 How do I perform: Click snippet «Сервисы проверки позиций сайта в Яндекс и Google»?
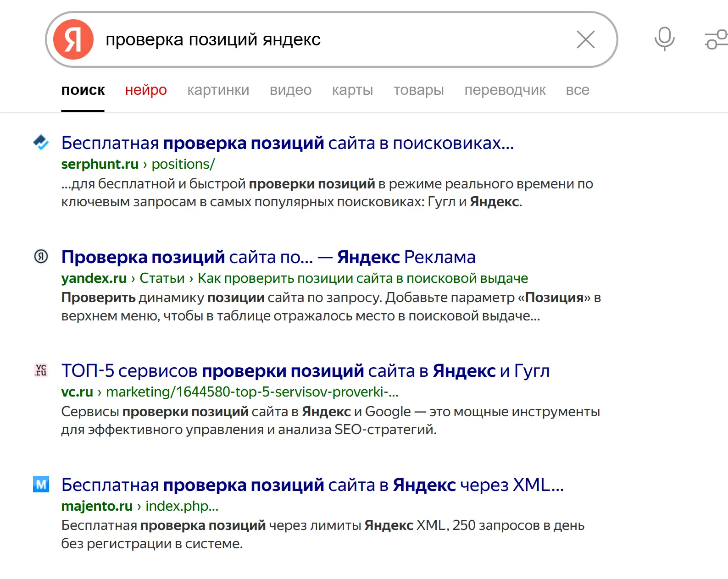click(236, 412)
